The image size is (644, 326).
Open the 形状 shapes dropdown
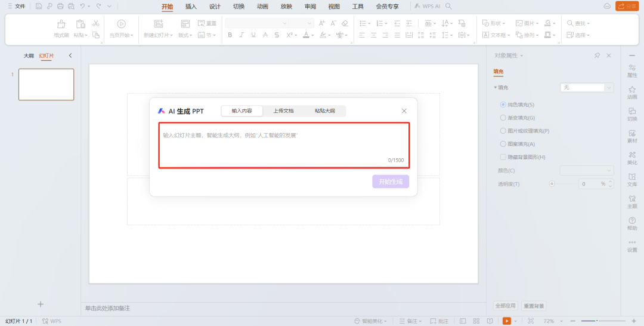[x=494, y=23]
